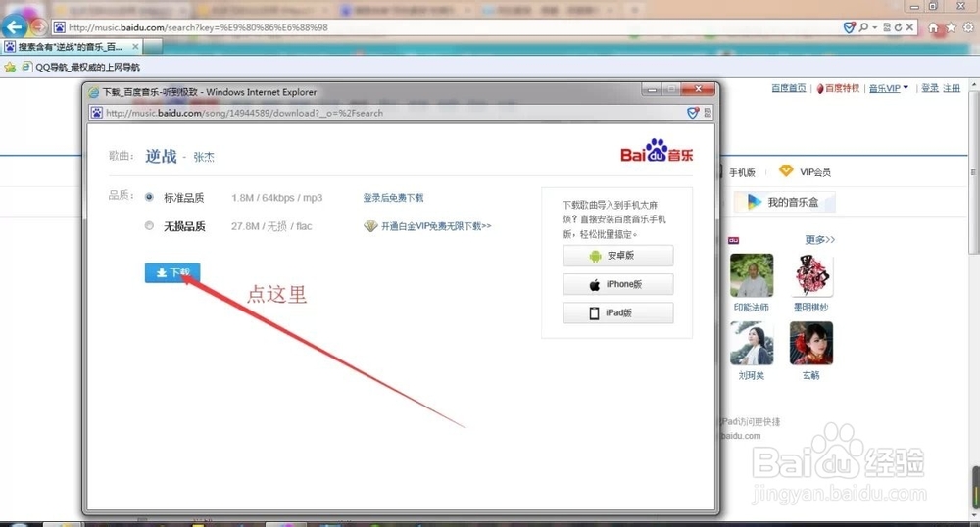Click the Baidu paw favicon in popup address bar
The image size is (980, 527).
(97, 113)
